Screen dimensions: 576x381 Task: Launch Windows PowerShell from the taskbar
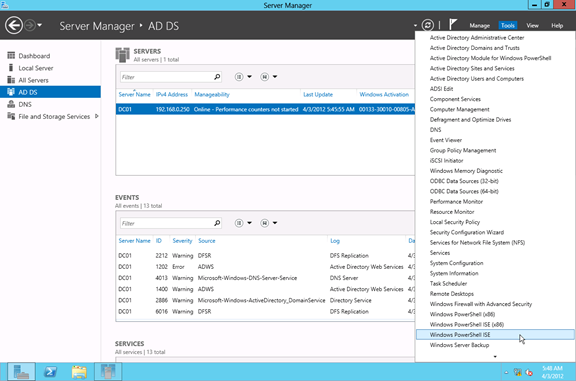(x=50, y=372)
